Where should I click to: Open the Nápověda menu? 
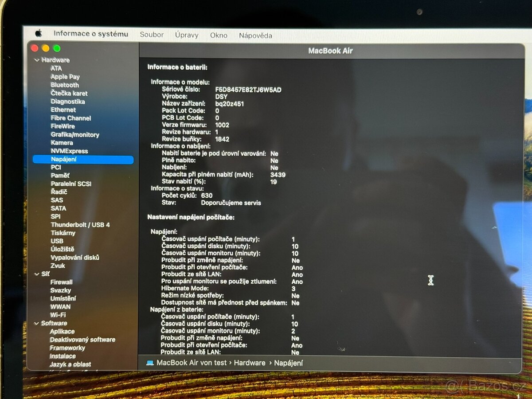[255, 35]
